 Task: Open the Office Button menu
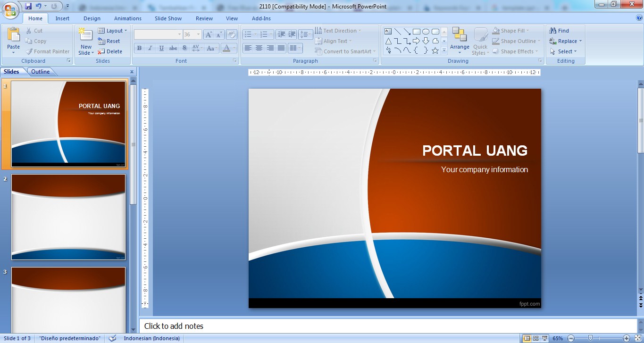(x=10, y=10)
